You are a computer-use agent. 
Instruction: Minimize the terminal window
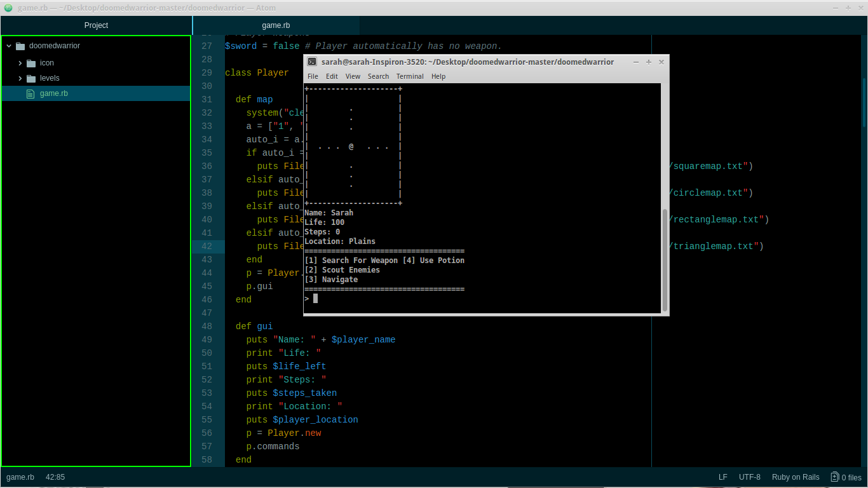pos(637,62)
